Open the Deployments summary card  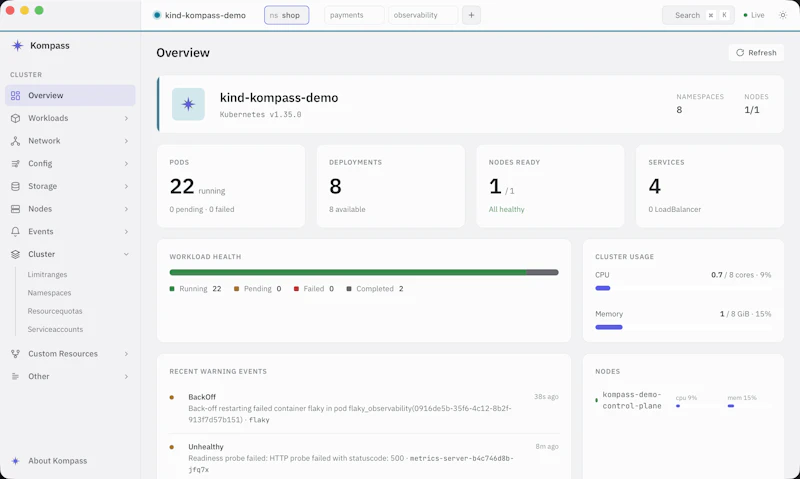(391, 186)
